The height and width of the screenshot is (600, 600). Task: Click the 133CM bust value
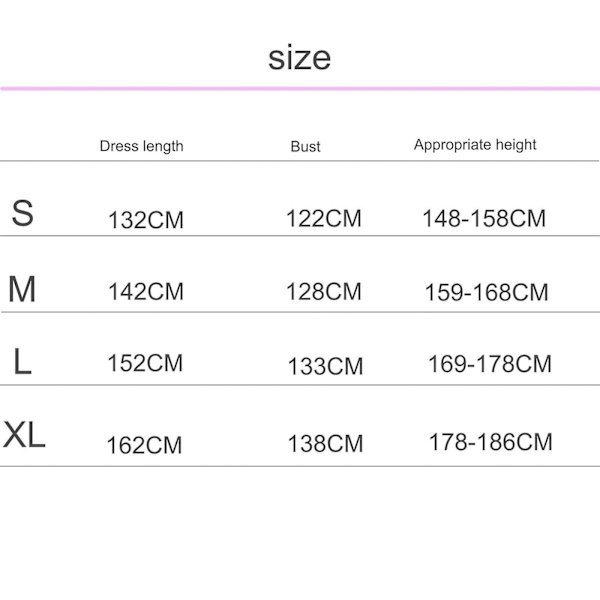click(x=325, y=367)
